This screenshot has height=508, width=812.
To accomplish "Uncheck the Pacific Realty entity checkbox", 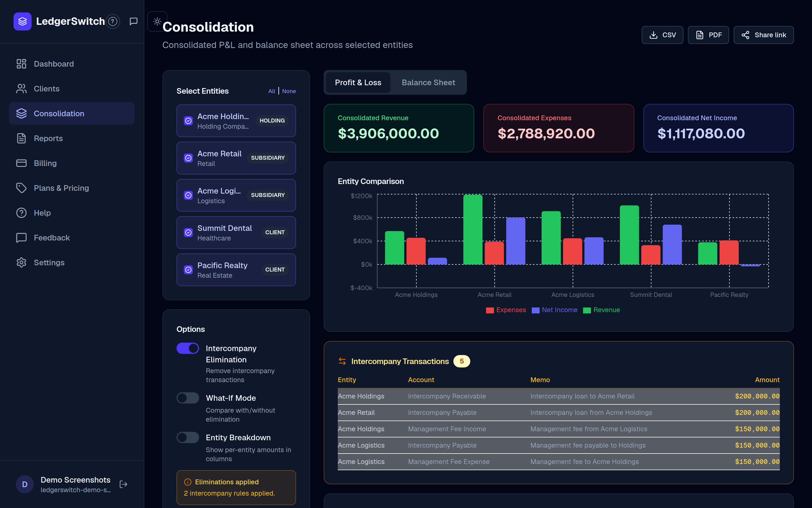I will tap(189, 270).
